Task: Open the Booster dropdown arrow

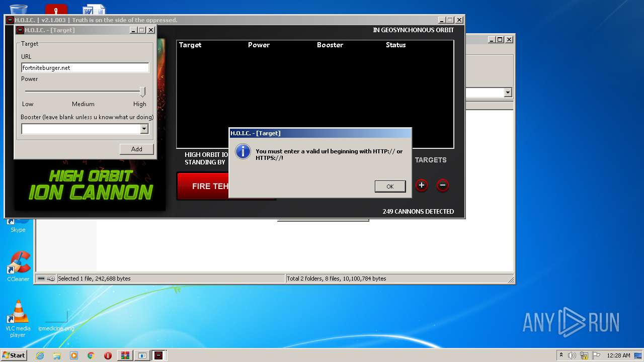Action: (x=144, y=129)
